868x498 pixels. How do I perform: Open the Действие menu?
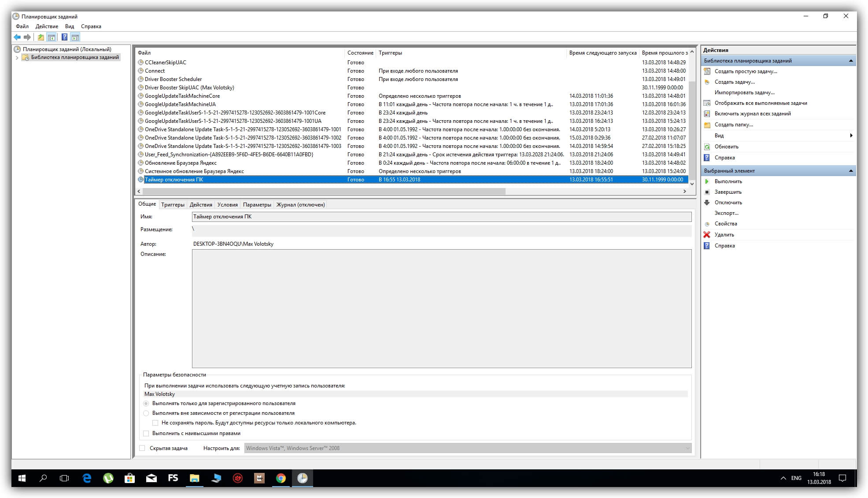tap(47, 26)
